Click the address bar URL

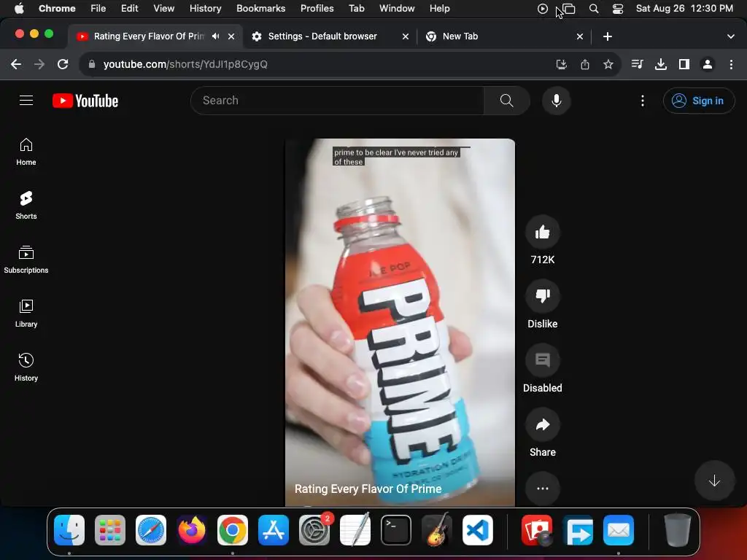point(185,64)
